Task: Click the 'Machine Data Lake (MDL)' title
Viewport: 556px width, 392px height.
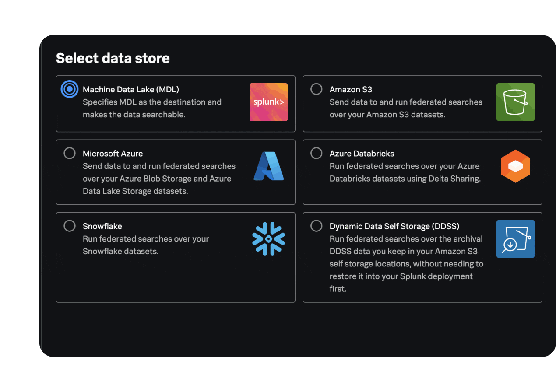Action: tap(131, 89)
